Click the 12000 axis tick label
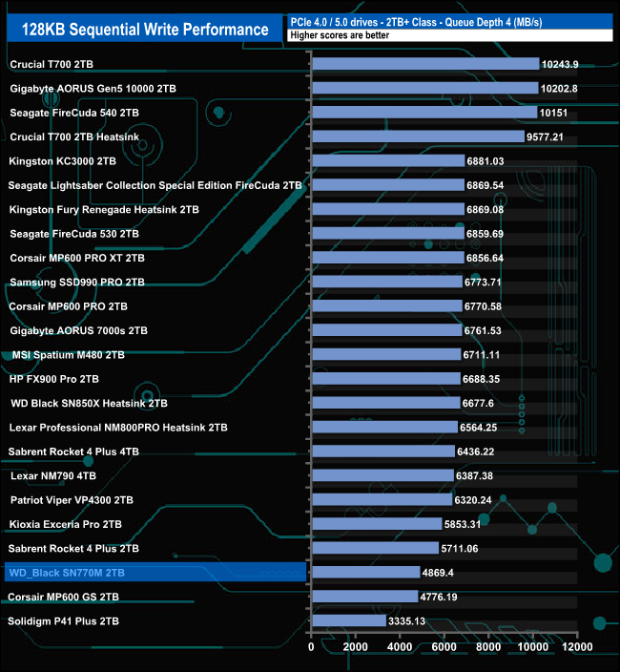620x672 pixels. 577,647
